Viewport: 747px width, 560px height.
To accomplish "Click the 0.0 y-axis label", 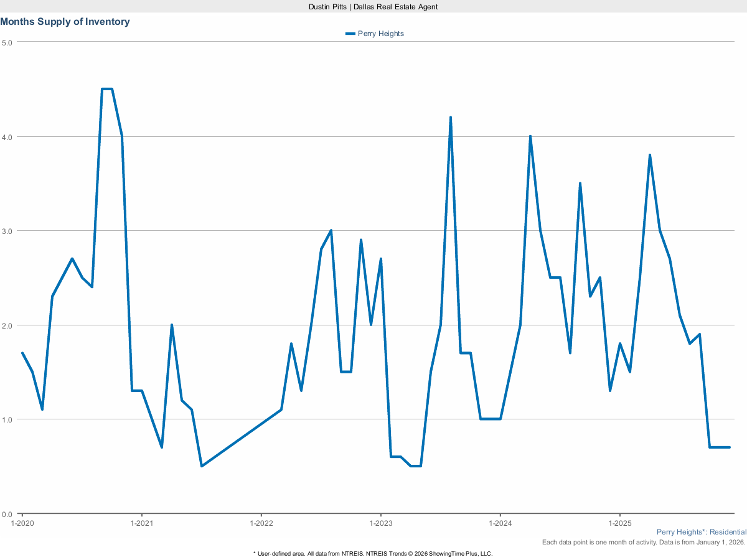I will point(7,514).
